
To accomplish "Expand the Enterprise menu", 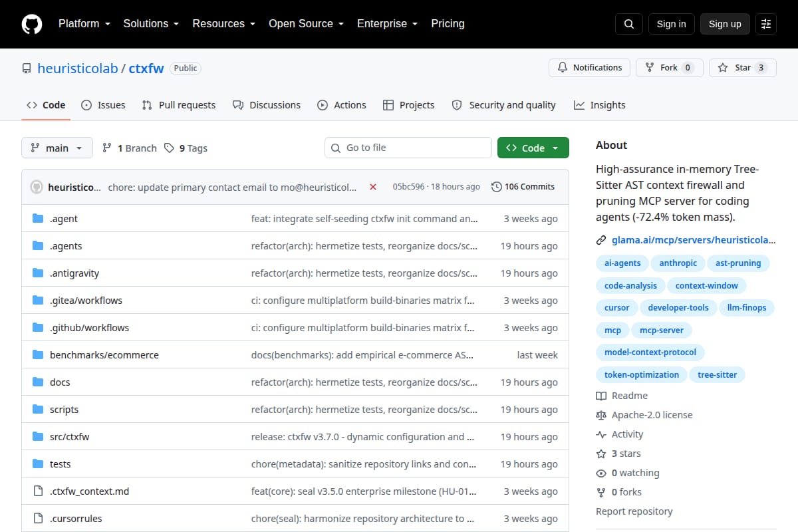I will point(388,24).
